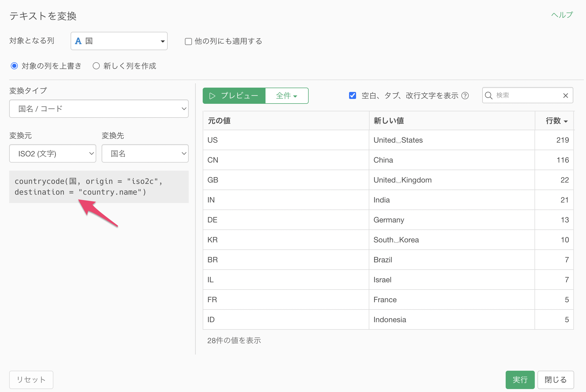Expand the 全件 row count dropdown
The width and height of the screenshot is (586, 392).
point(287,96)
